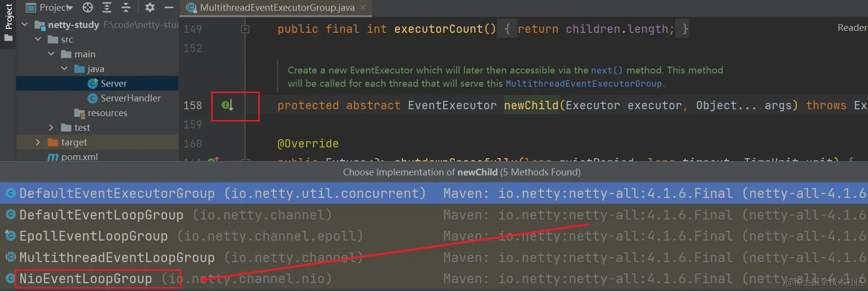Expand the test folder chevron

click(x=51, y=127)
